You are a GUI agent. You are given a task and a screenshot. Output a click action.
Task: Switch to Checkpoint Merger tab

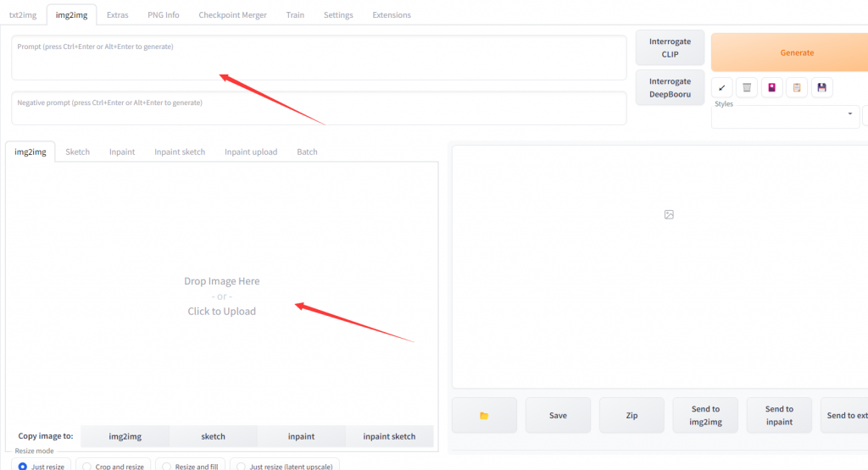[x=232, y=15]
